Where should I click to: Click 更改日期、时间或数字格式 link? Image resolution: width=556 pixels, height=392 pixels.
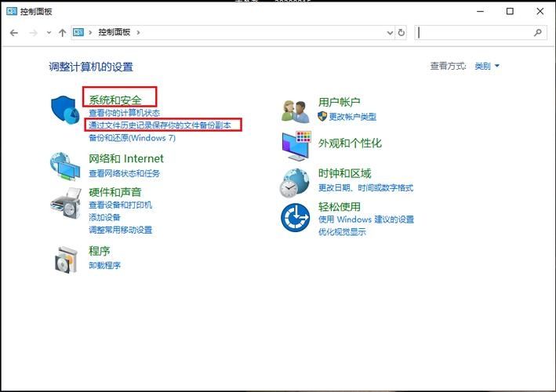365,188
